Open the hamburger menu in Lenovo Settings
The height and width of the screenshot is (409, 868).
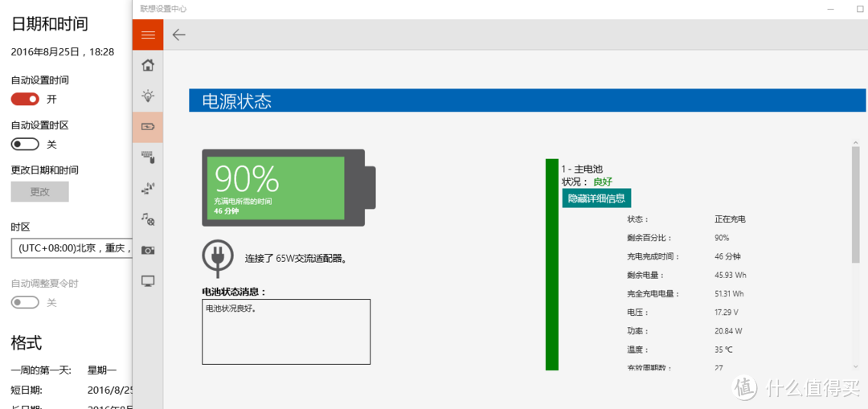pos(148,35)
